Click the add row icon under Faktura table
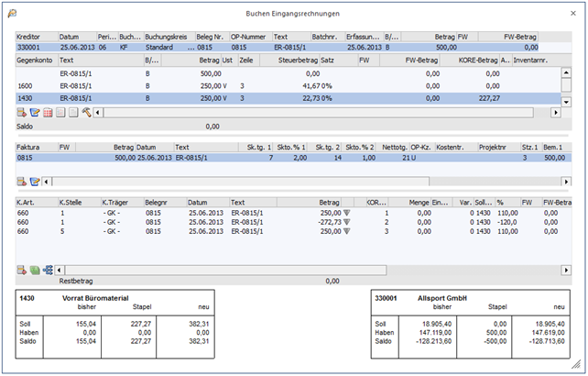The width and height of the screenshot is (588, 376). (x=21, y=182)
